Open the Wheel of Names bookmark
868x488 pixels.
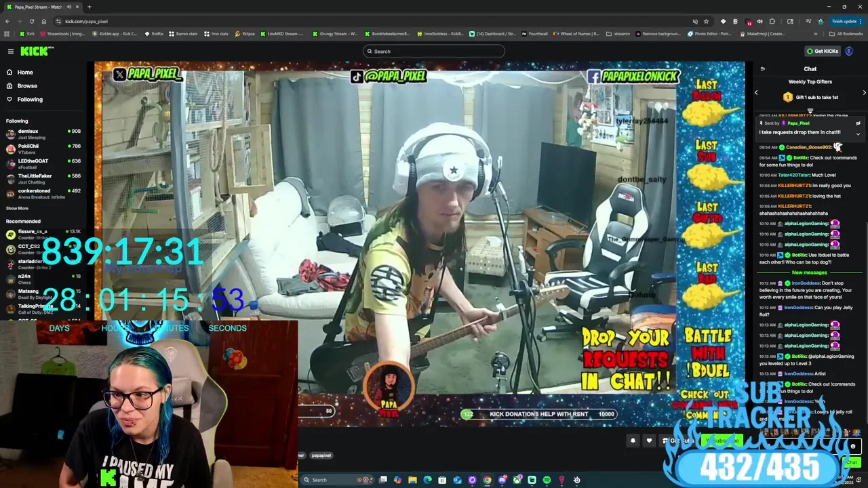click(576, 33)
